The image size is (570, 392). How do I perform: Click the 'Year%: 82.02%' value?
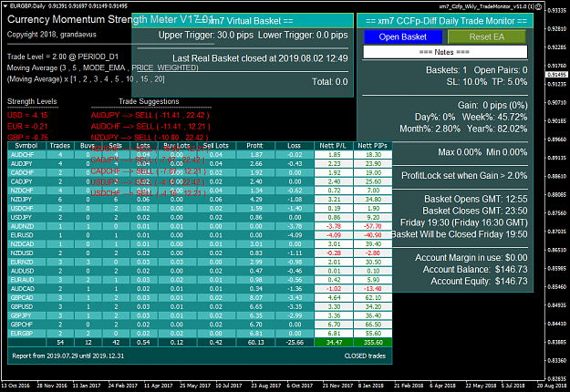pyautogui.click(x=497, y=129)
